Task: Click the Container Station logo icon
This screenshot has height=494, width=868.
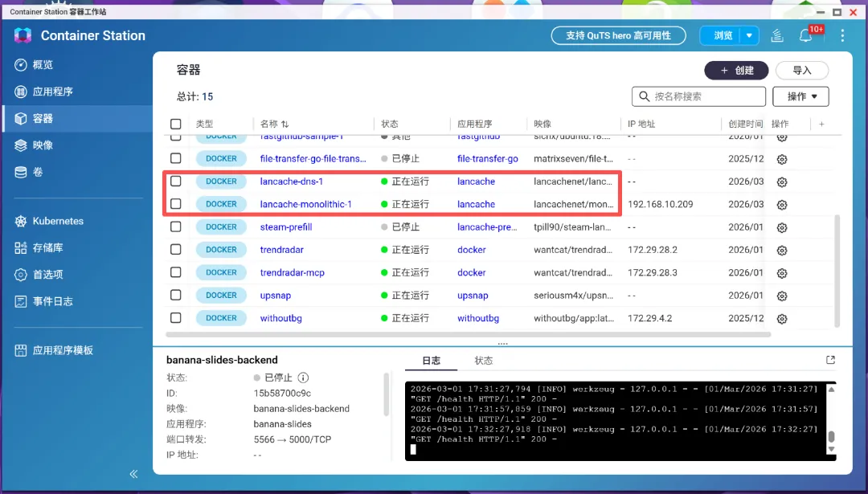Action: point(23,35)
